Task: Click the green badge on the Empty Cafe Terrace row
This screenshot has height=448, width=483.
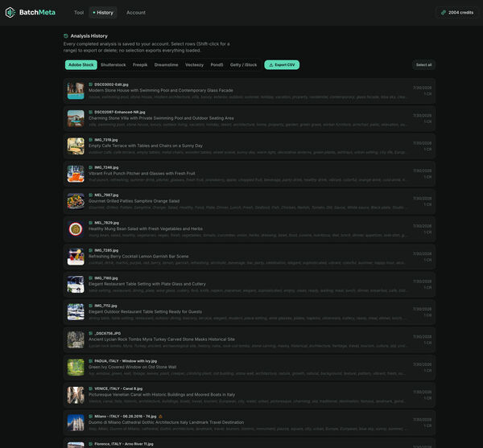Action: click(x=90, y=140)
